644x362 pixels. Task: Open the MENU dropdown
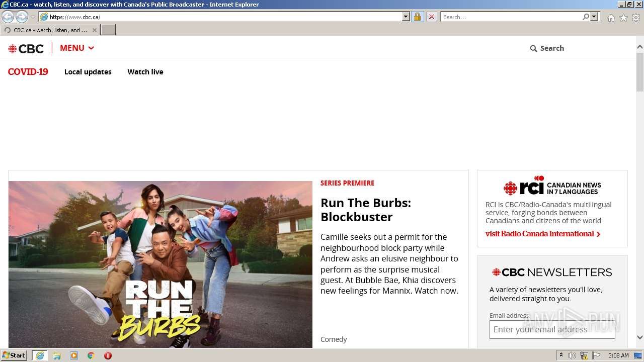tap(77, 48)
